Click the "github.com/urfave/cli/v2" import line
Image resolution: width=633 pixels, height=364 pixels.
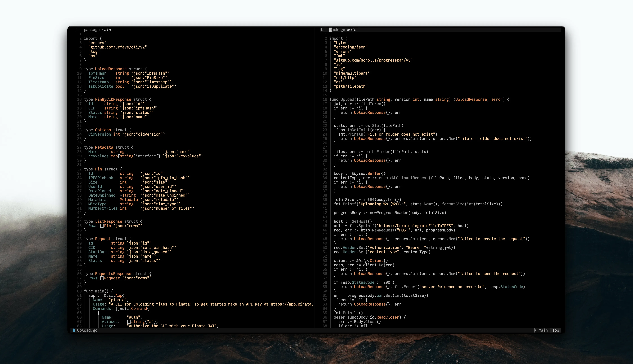(118, 47)
